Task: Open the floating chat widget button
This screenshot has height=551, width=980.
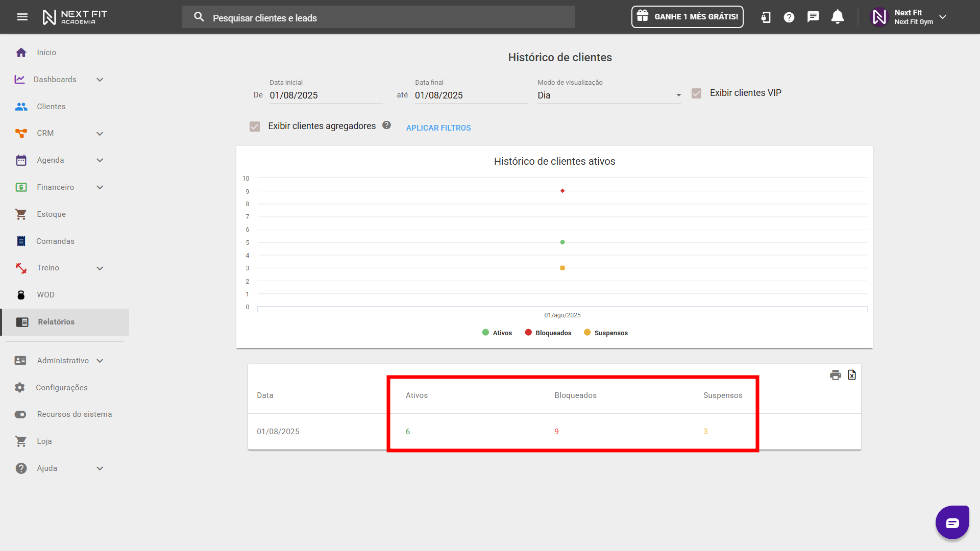Action: click(x=952, y=522)
